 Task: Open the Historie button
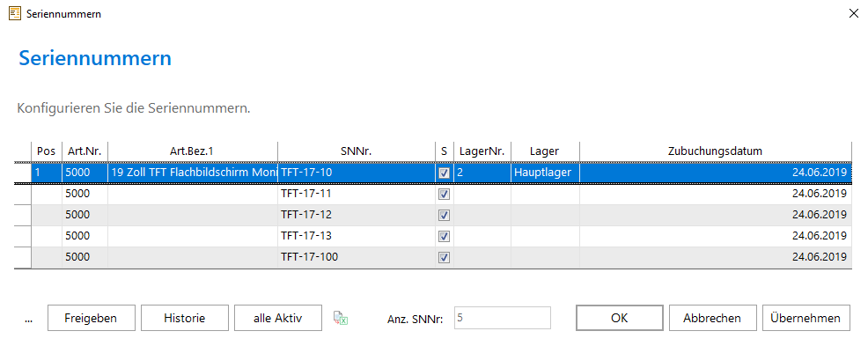tap(184, 319)
